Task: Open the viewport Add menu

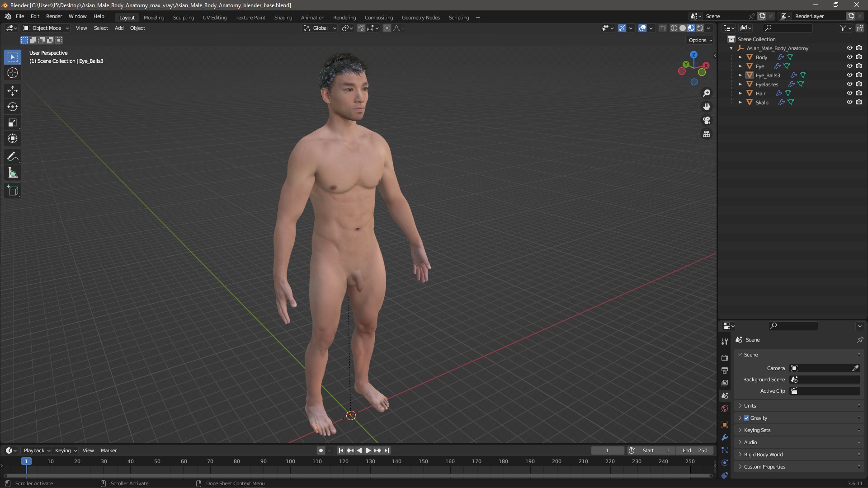Action: pyautogui.click(x=119, y=28)
